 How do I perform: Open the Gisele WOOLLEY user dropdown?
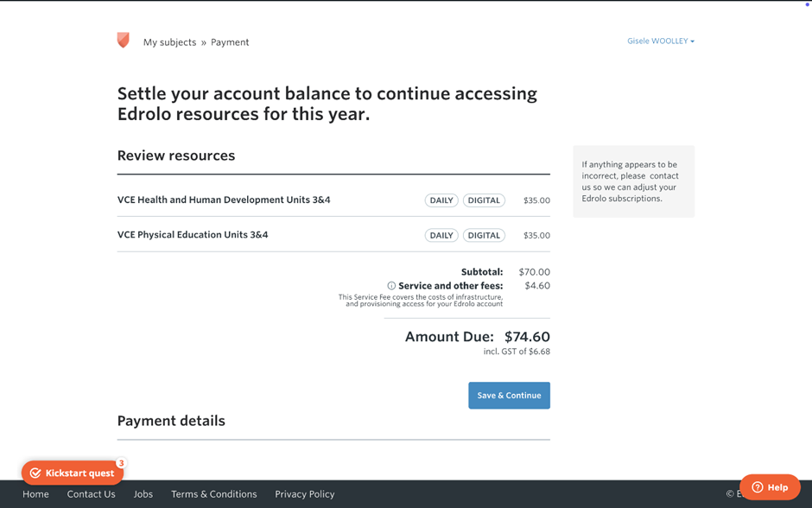pyautogui.click(x=660, y=41)
